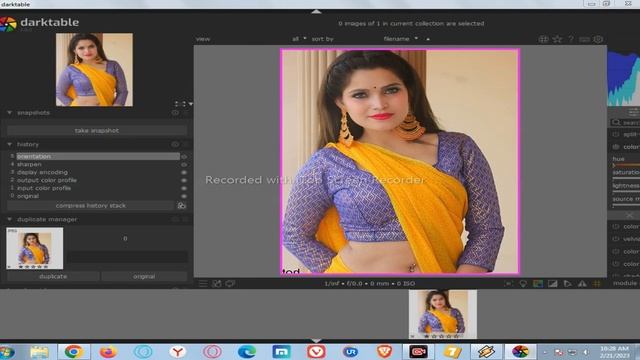Toggle color assessment lightbulb icon
This screenshot has height=360, width=640.
pyautogui.click(x=523, y=284)
